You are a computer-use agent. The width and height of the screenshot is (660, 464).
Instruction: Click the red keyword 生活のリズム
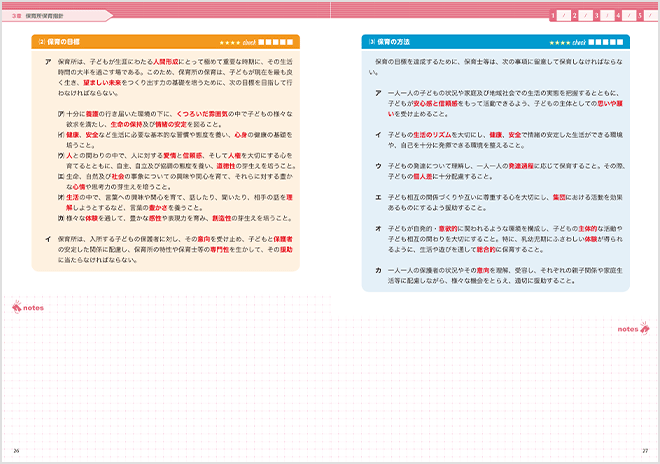coord(432,135)
